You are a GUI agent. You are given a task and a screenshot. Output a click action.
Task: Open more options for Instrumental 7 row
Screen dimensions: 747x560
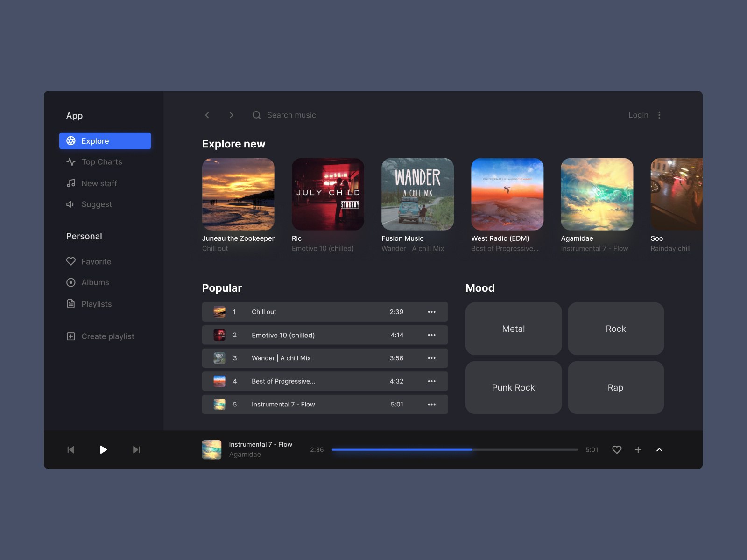pyautogui.click(x=431, y=404)
